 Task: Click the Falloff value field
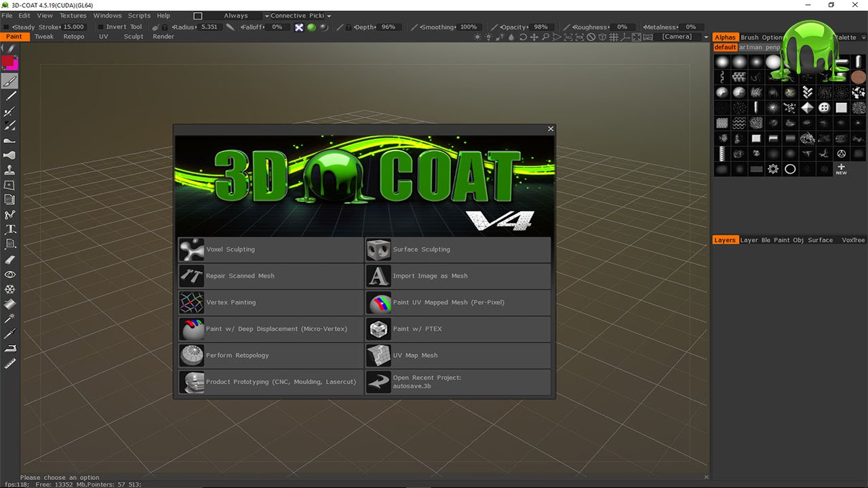click(x=277, y=27)
